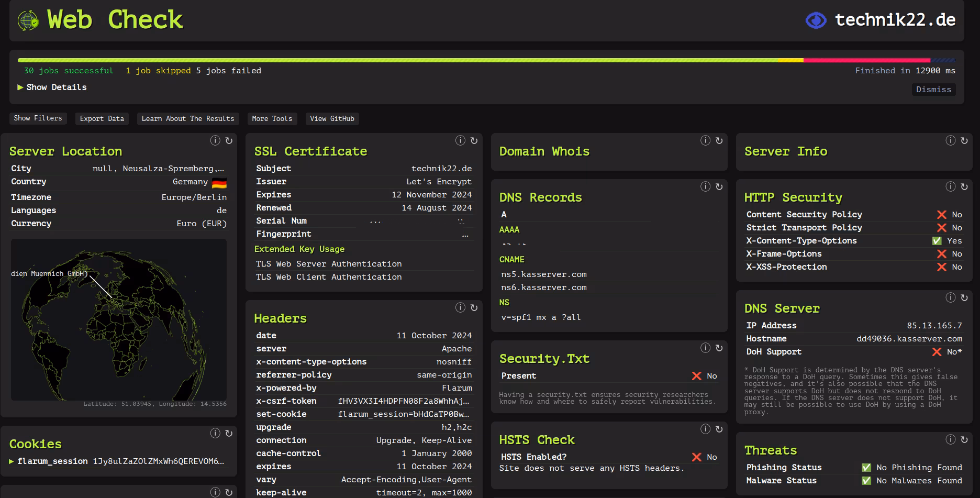980x498 pixels.
Task: Refresh the SSL Certificate card
Action: pyautogui.click(x=474, y=140)
